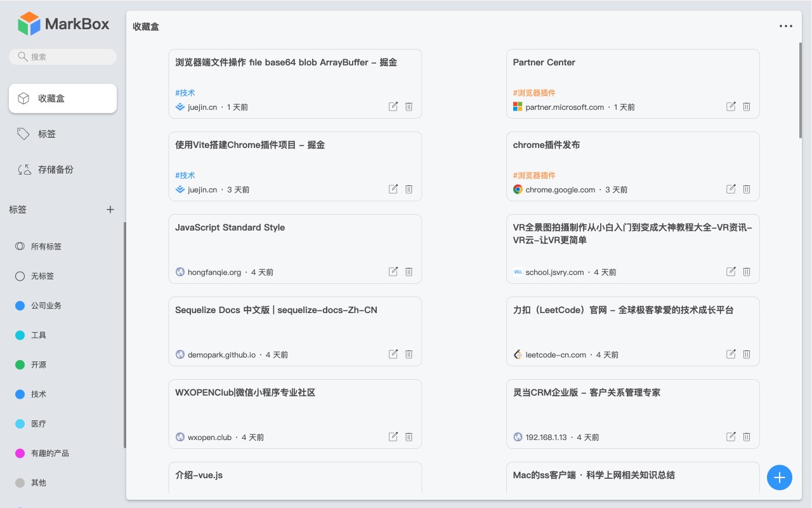This screenshot has height=508, width=812.
Task: Click the #浏览器插件 tag on chrome插件发布 card
Action: pyautogui.click(x=534, y=175)
